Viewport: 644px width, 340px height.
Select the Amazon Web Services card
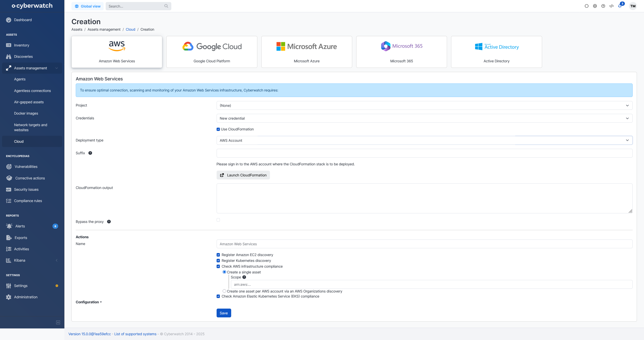click(117, 52)
